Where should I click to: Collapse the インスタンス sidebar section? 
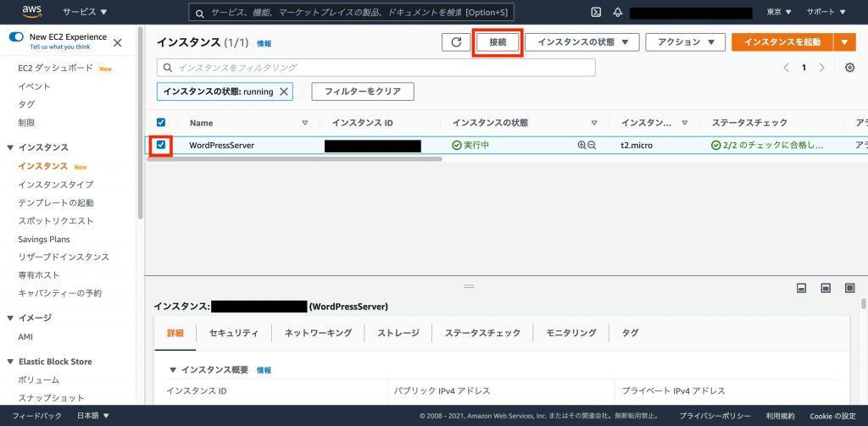(10, 147)
